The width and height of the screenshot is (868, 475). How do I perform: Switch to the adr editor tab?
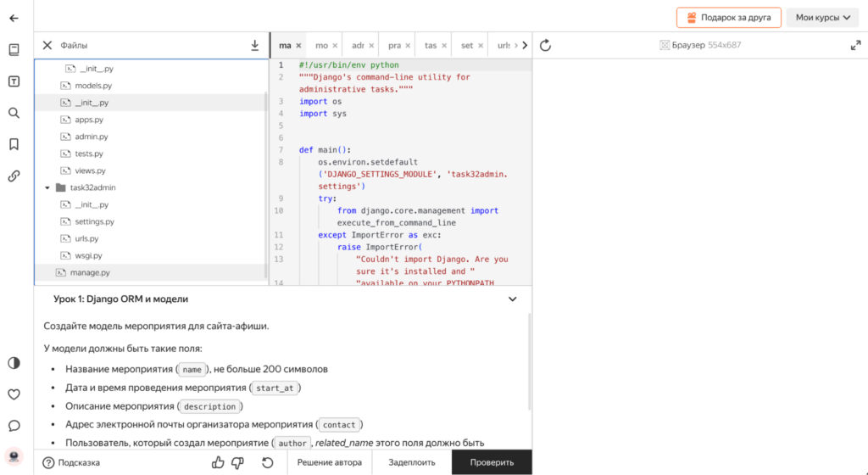click(x=358, y=45)
